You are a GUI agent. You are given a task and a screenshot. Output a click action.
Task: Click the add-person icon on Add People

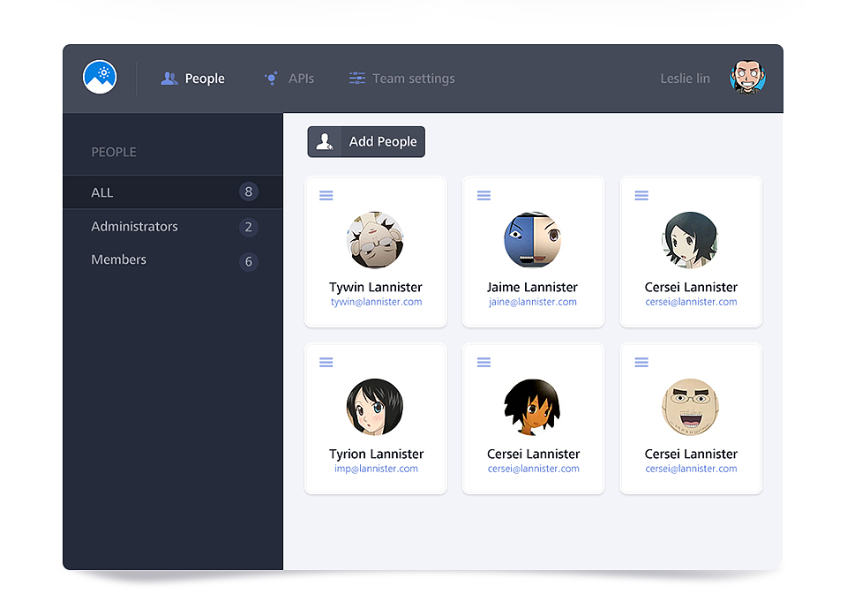(325, 141)
